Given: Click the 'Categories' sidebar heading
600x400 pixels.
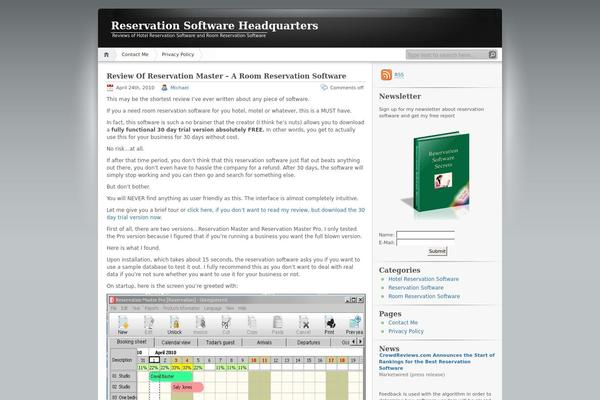Looking at the screenshot, I should [x=399, y=270].
